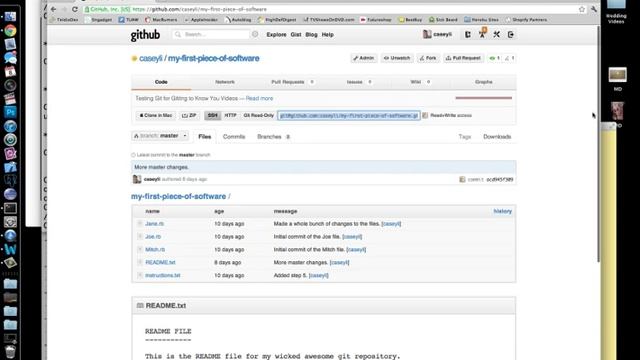
Task: Open the Joe.rb file
Action: tap(153, 237)
